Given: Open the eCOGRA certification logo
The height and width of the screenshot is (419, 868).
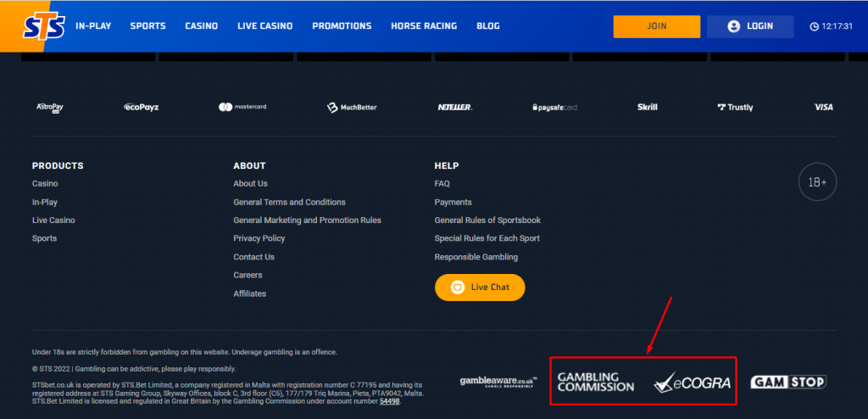Looking at the screenshot, I should (692, 383).
